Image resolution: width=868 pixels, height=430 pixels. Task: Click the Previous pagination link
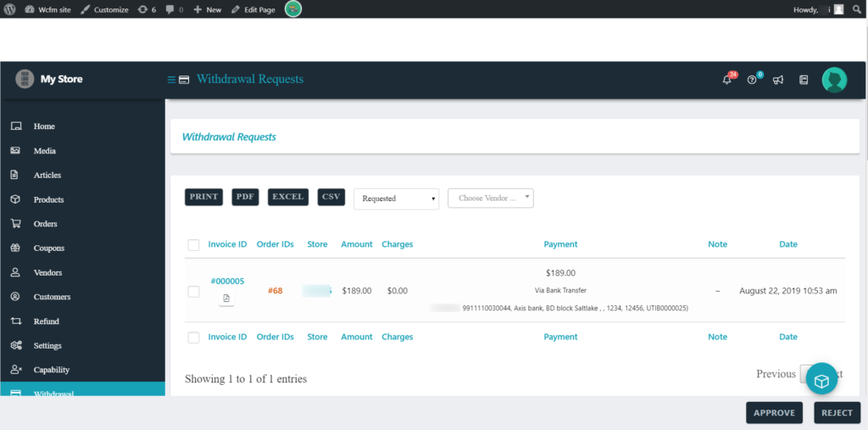pyautogui.click(x=776, y=374)
